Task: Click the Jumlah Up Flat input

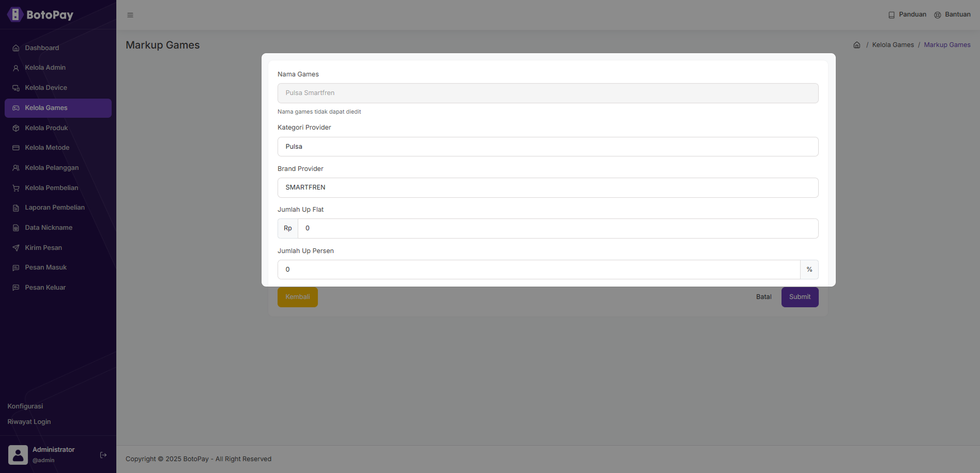Action: [x=558, y=228]
